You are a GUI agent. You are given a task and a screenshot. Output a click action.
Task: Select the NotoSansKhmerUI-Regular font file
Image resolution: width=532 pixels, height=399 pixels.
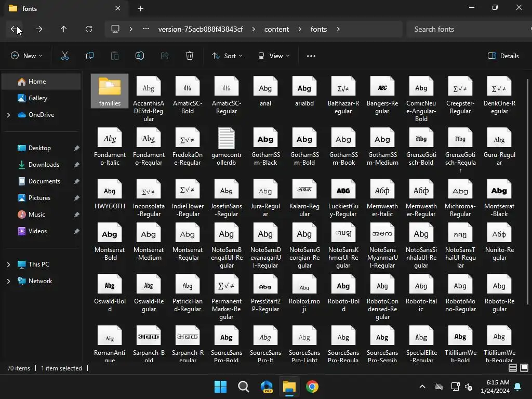pos(343,246)
